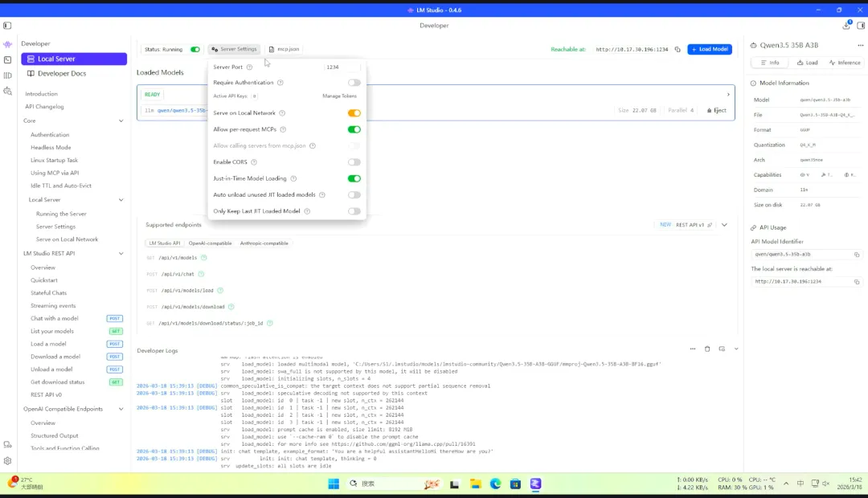Enable Only Keep Last JIT Loaded Model

354,211
